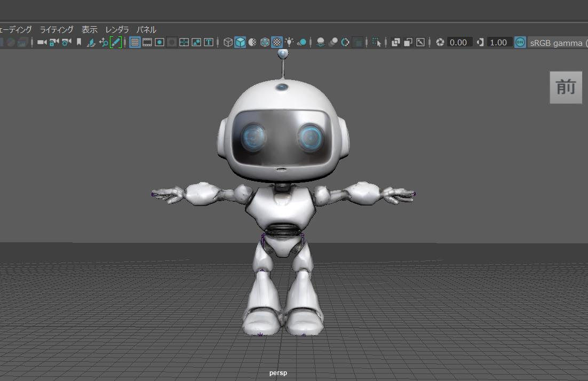Toggle the Film Gate display
Viewport: 588px width, 381px height.
click(147, 42)
